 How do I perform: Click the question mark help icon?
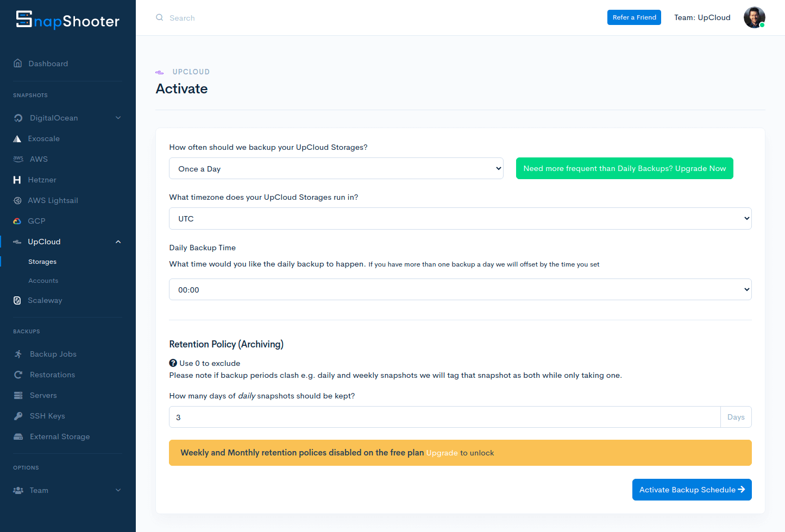coord(173,363)
